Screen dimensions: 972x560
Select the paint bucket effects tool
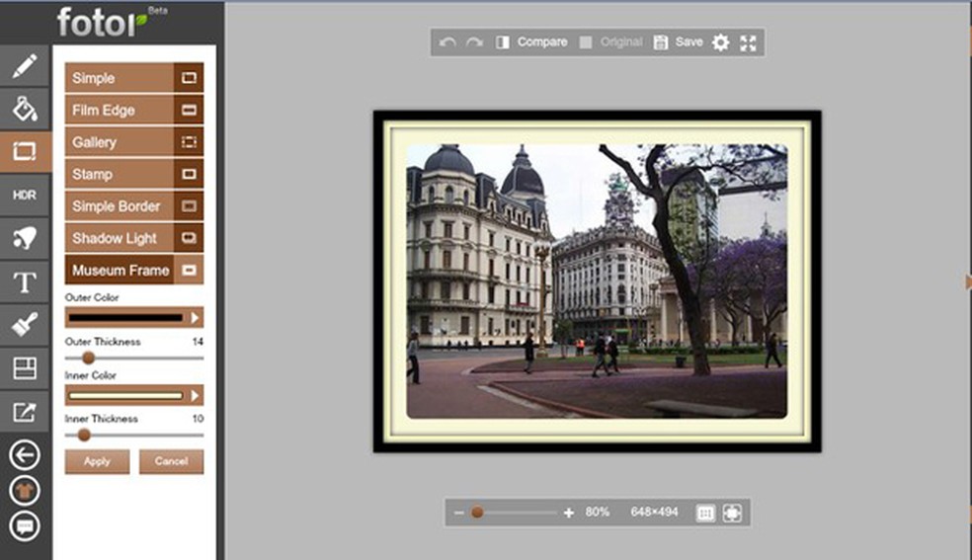point(25,108)
